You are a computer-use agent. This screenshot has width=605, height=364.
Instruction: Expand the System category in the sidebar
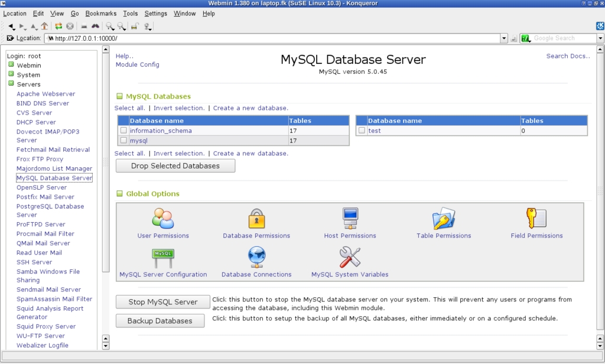pyautogui.click(x=11, y=74)
